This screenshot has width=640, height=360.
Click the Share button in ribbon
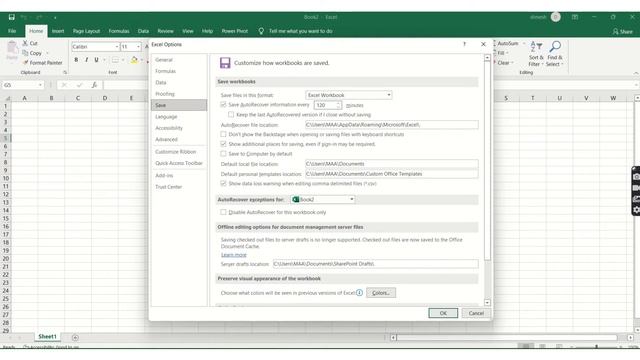pyautogui.click(x=622, y=31)
